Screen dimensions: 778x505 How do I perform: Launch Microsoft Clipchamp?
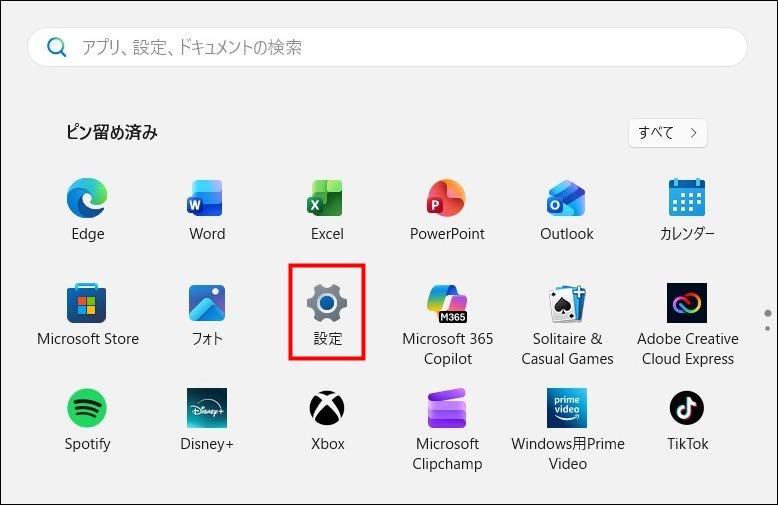click(447, 408)
